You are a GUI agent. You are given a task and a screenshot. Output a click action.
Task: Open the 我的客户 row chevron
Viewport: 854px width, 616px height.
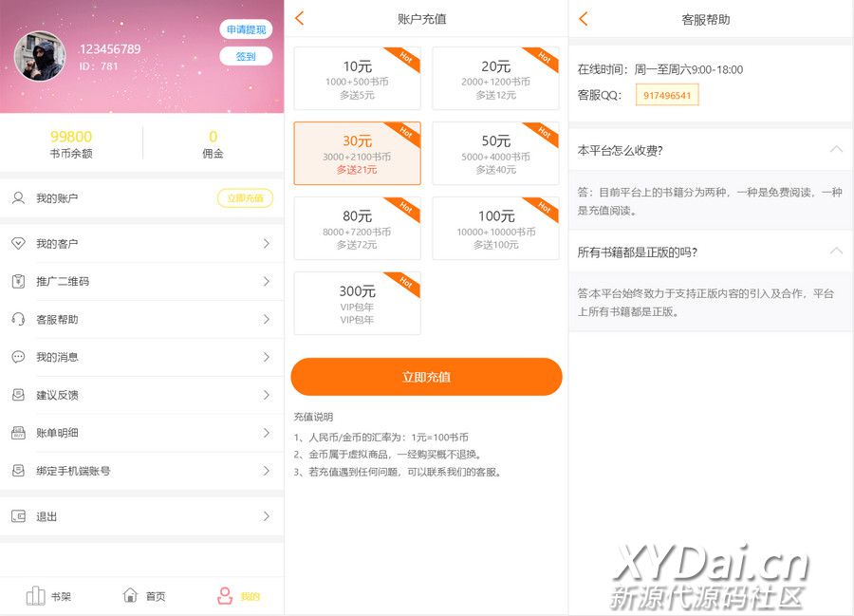(267, 244)
